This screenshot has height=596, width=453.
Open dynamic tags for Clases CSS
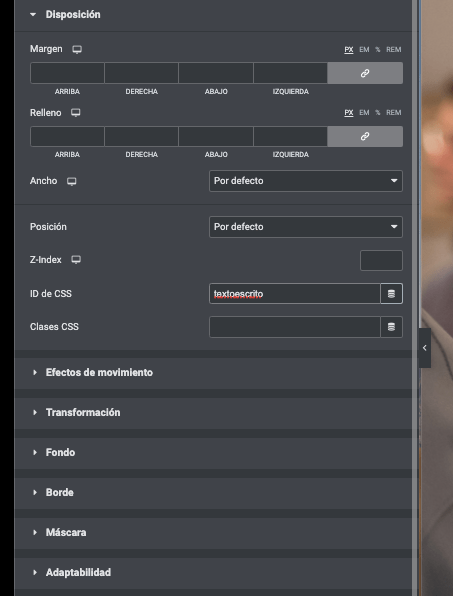click(391, 327)
